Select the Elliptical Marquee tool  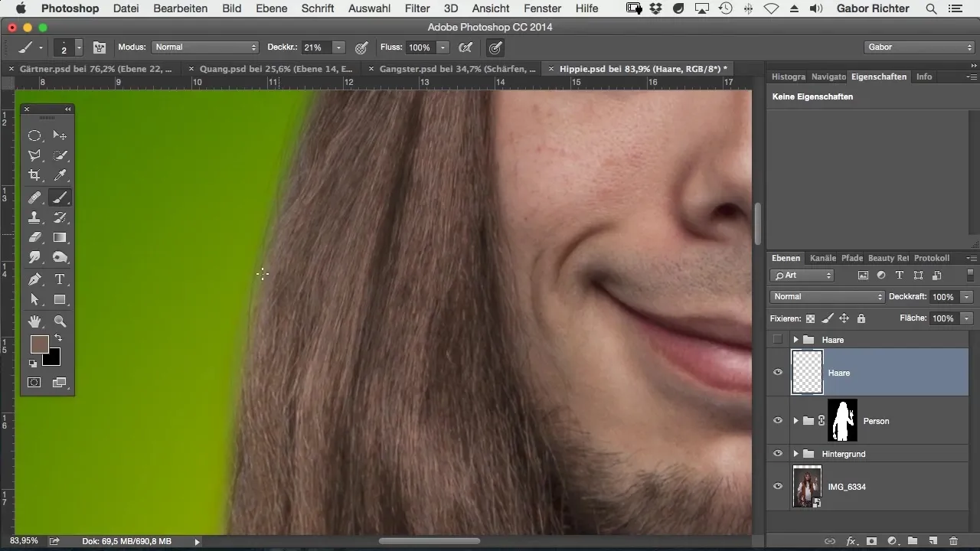click(34, 135)
